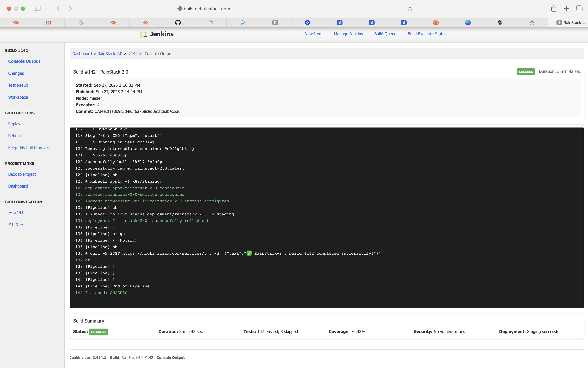
Task: Click Keep this build forever
Action: coord(28,148)
